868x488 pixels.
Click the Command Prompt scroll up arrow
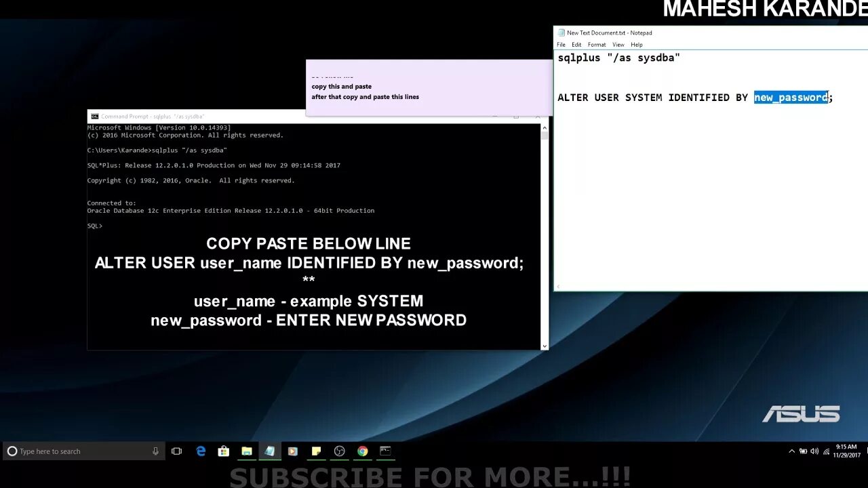pyautogui.click(x=544, y=128)
